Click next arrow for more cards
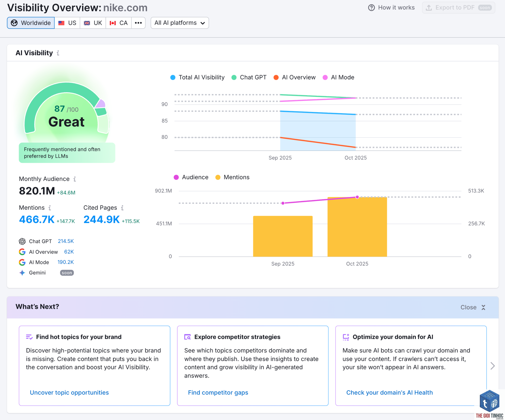Image resolution: width=505 pixels, height=420 pixels. click(x=493, y=366)
